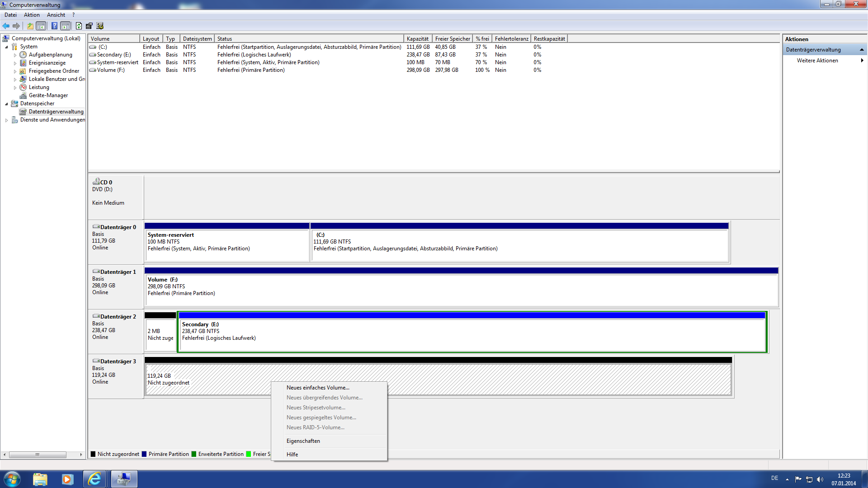This screenshot has width=868, height=488.
Task: Click the volume speaker tray icon
Action: (x=820, y=479)
